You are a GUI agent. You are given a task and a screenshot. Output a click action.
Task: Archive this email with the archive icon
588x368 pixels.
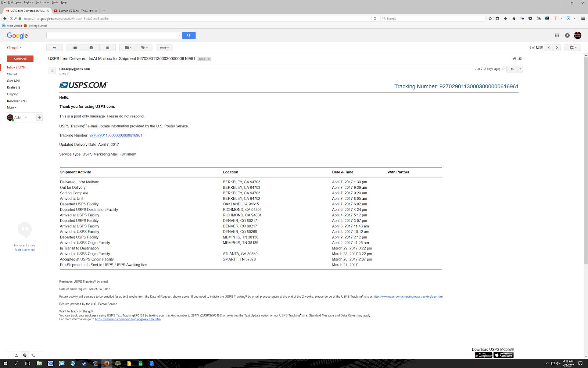(75, 47)
